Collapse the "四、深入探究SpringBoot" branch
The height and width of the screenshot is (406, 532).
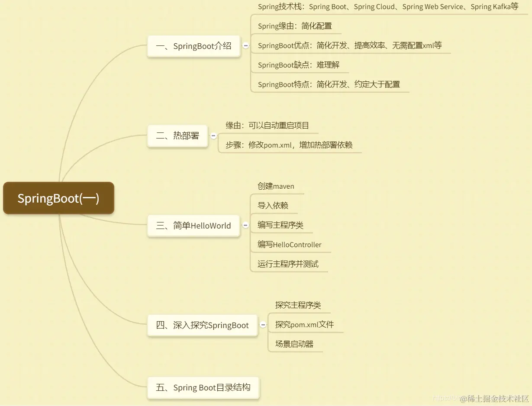pyautogui.click(x=264, y=325)
